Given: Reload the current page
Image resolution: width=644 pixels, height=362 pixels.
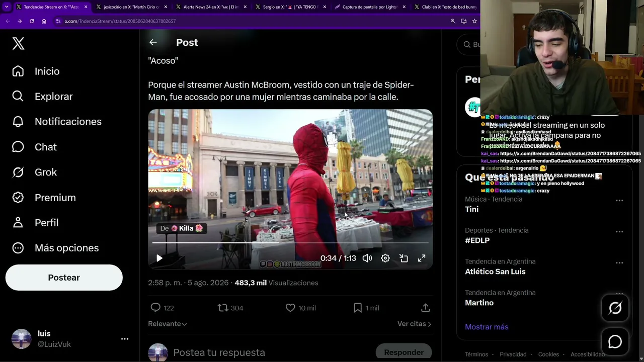Looking at the screenshot, I should point(32,21).
